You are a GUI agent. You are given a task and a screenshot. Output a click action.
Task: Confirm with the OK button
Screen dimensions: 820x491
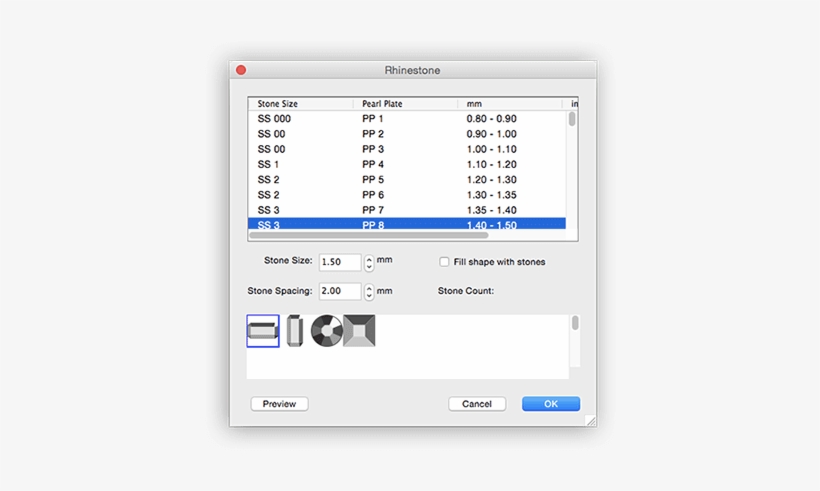pos(551,404)
